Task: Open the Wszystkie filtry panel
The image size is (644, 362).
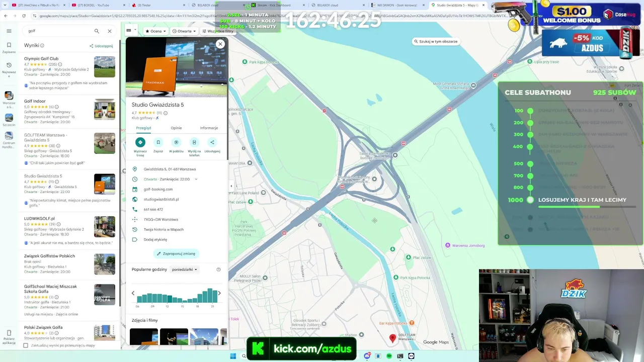Action: point(217,31)
